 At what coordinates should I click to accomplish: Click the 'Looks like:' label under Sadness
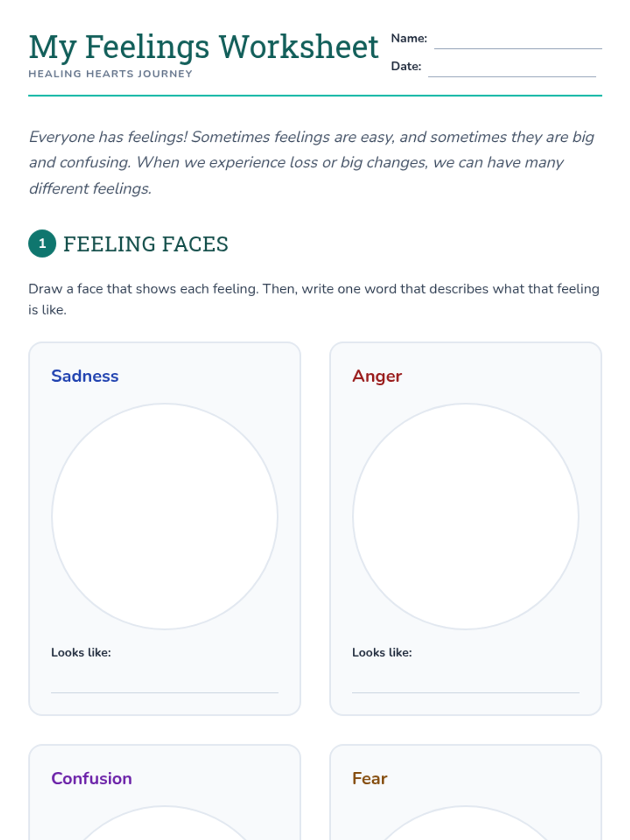81,653
